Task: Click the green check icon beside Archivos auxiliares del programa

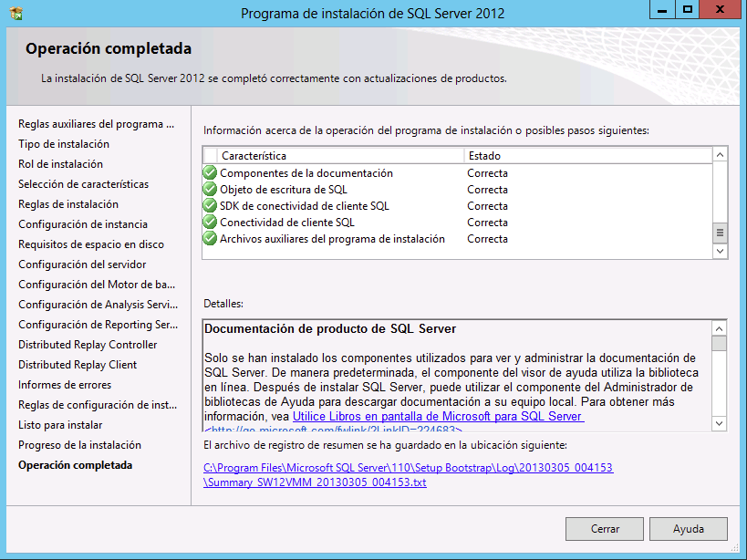Action: tap(210, 239)
